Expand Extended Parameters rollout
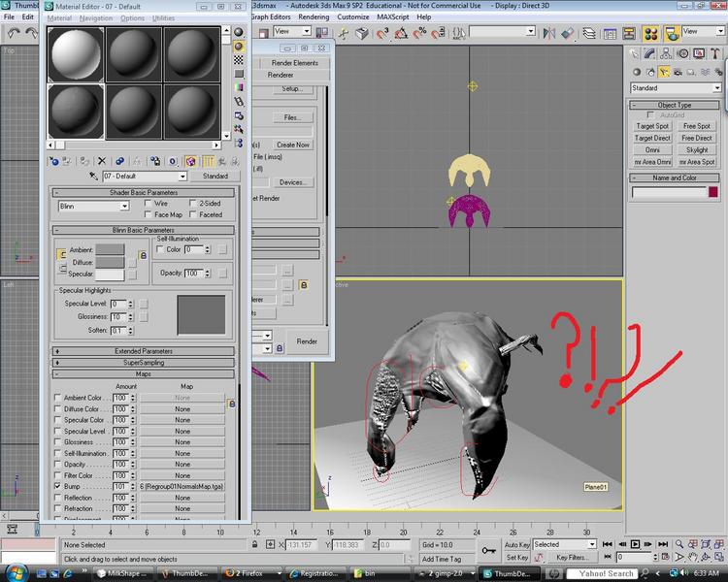Viewport: 728px width, 582px height. (x=144, y=351)
